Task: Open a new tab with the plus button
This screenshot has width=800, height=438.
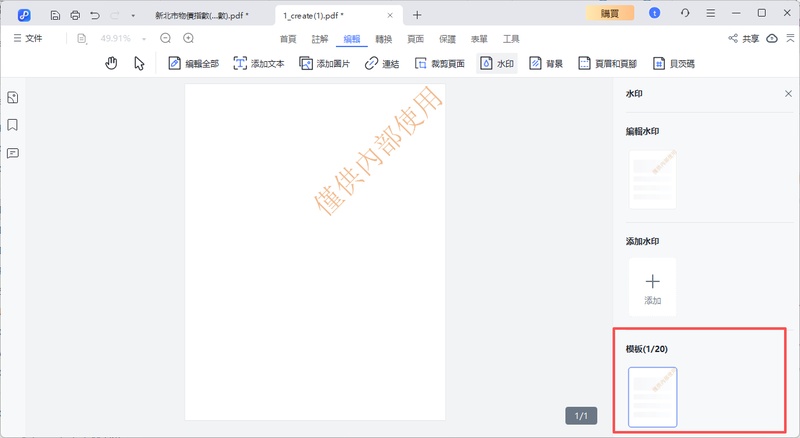Action: tap(417, 15)
